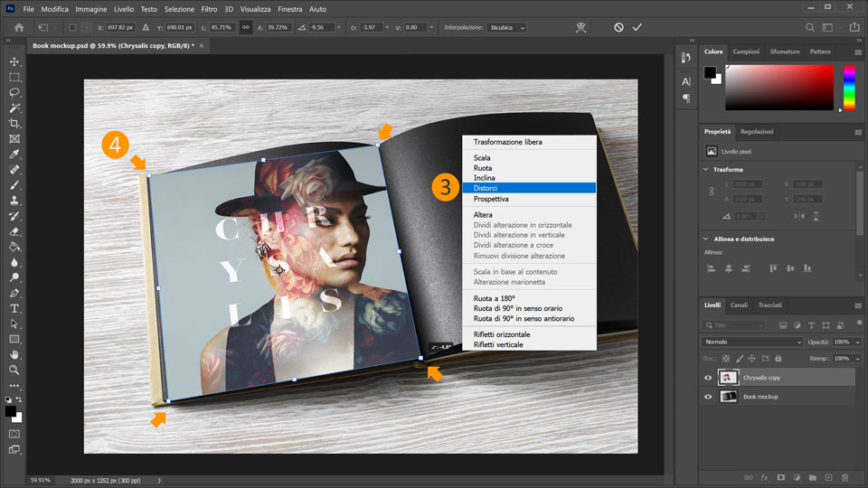Select the Blur tool
Image resolution: width=868 pixels, height=488 pixels.
(x=14, y=262)
